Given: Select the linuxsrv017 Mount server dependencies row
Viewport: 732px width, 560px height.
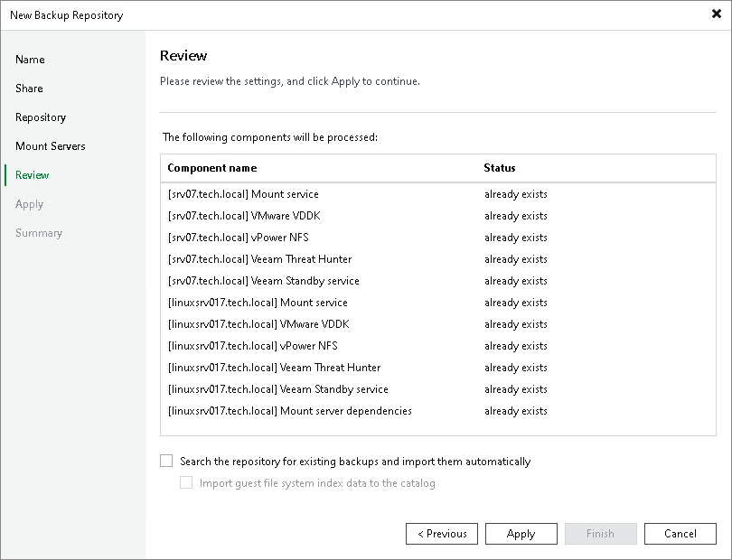Looking at the screenshot, I should coord(438,411).
